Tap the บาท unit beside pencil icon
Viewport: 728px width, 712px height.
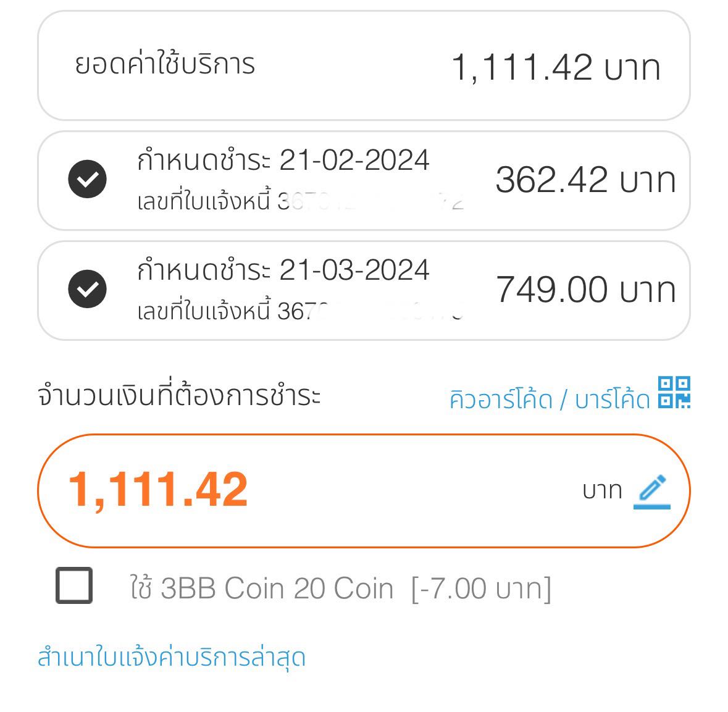pyautogui.click(x=602, y=491)
